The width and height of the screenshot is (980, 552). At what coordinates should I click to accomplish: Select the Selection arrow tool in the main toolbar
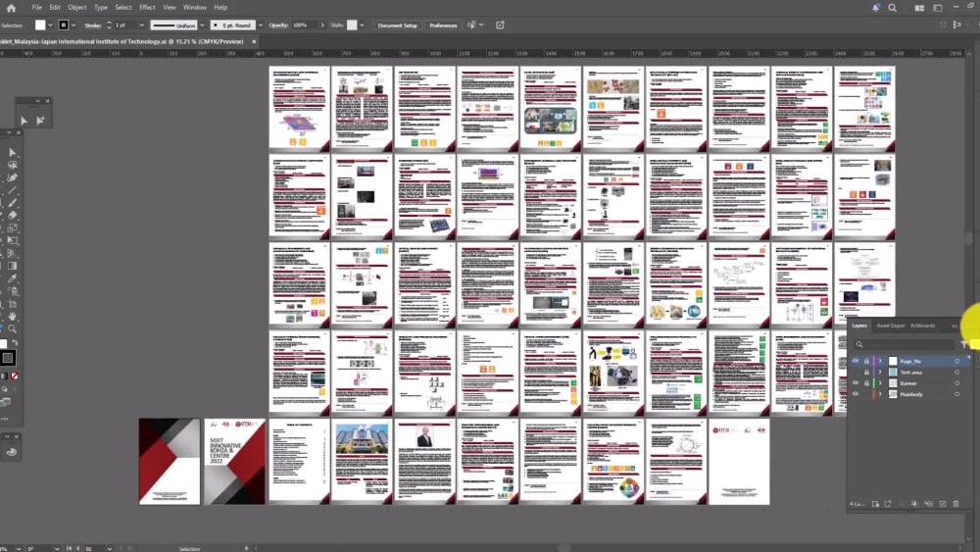tap(12, 153)
